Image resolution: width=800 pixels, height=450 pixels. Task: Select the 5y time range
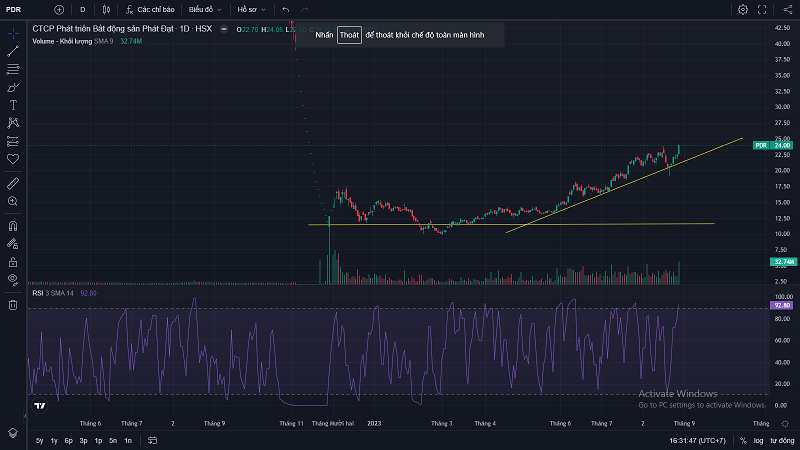pyautogui.click(x=39, y=440)
